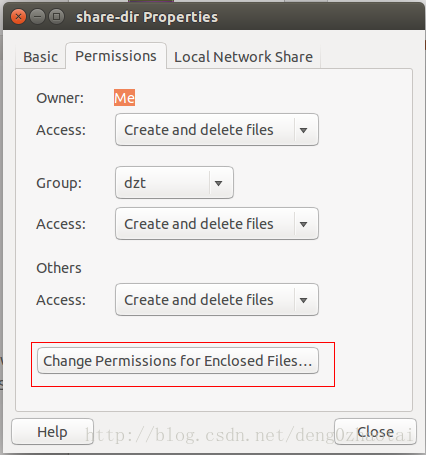Viewport: 426px width, 455px height.
Task: Open the Owner access combo box
Action: point(217,130)
